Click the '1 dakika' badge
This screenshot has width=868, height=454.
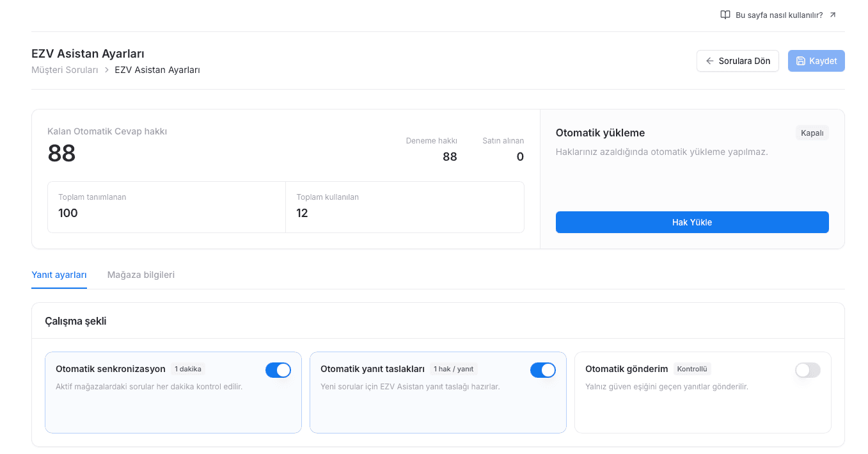[x=188, y=369]
